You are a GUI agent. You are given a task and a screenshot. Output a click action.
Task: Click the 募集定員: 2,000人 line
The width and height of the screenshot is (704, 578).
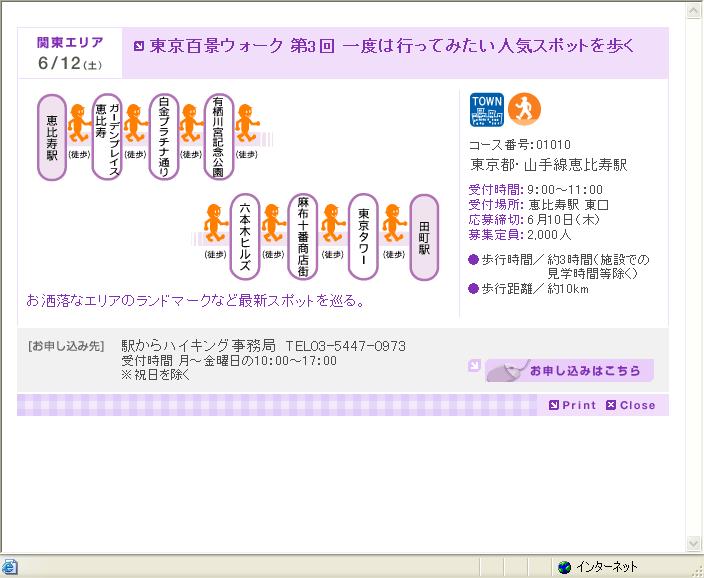(x=519, y=234)
